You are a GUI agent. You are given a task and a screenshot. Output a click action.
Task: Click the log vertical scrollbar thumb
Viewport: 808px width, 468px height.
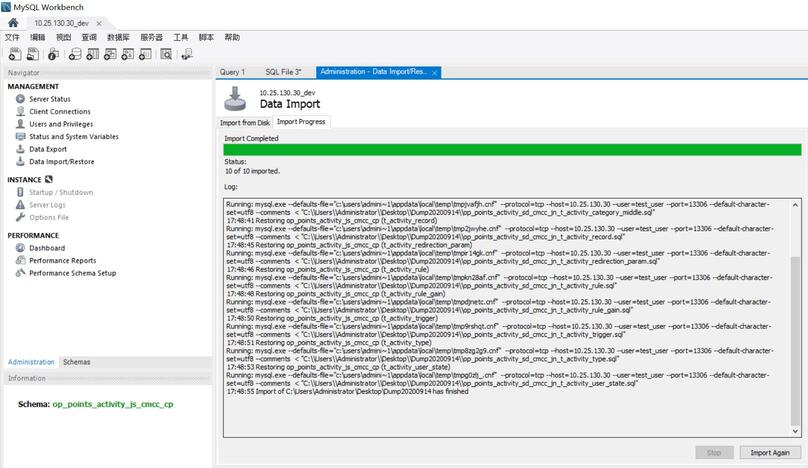pos(795,340)
